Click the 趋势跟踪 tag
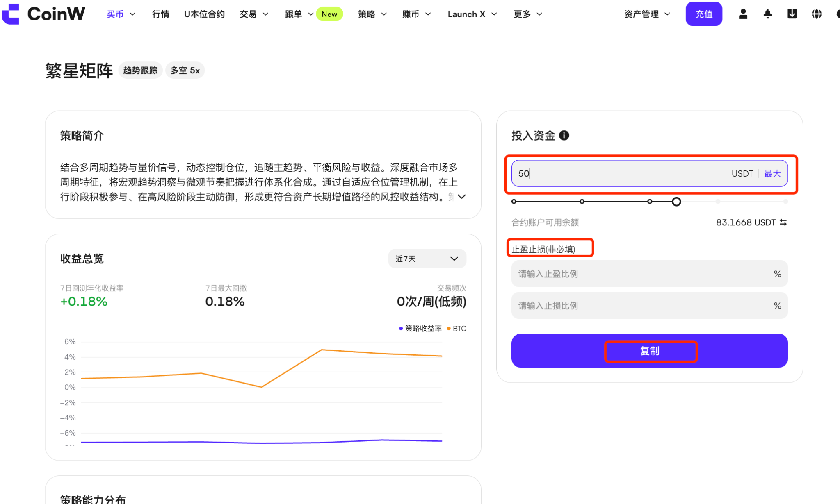Screen dimensions: 840x504 [140, 70]
